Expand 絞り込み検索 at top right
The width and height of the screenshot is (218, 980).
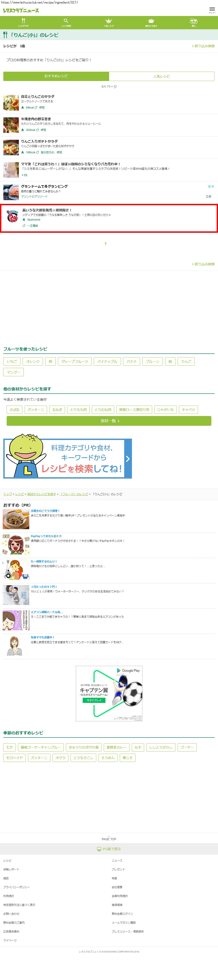point(203,46)
